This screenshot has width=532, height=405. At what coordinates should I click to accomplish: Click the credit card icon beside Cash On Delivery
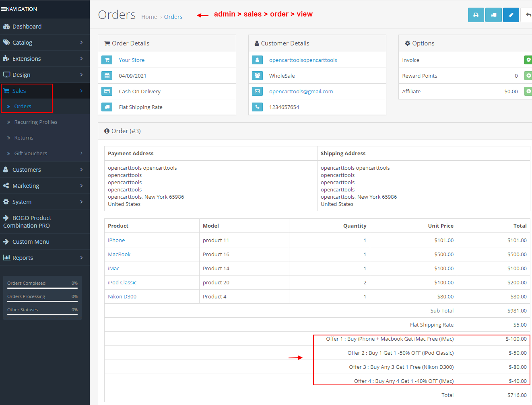(107, 91)
